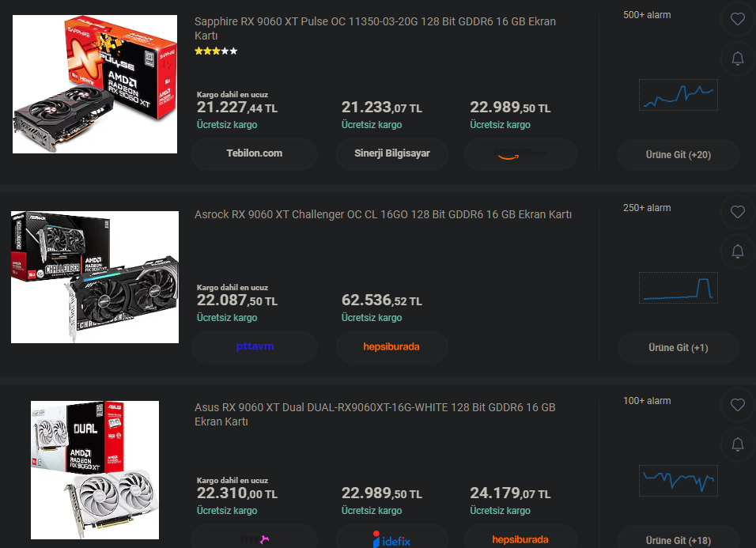Screen dimensions: 756x548
Task: Open Asrock Challenger price history graph
Action: pyautogui.click(x=678, y=288)
